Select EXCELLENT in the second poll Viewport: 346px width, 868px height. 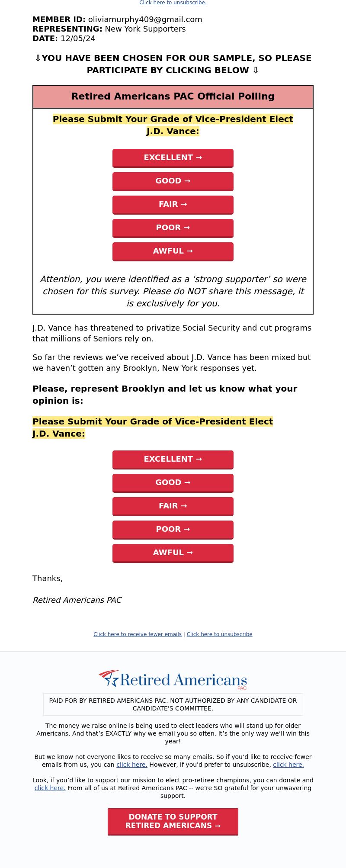(173, 460)
